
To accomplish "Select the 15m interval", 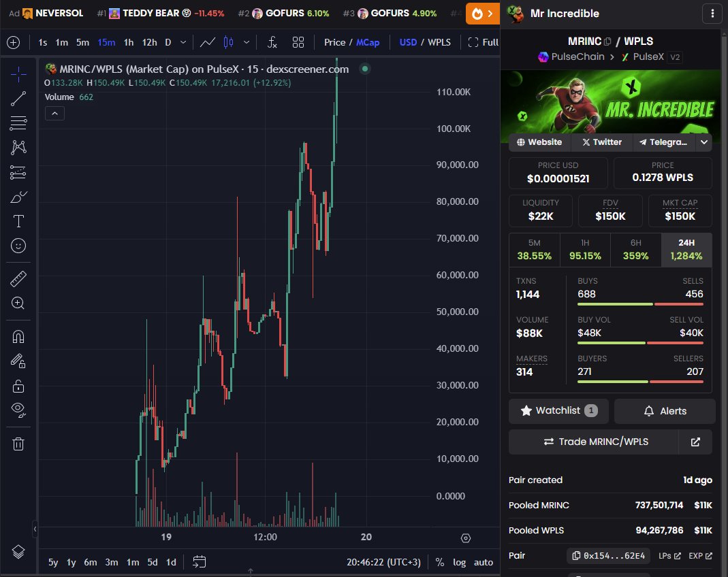I will point(106,43).
